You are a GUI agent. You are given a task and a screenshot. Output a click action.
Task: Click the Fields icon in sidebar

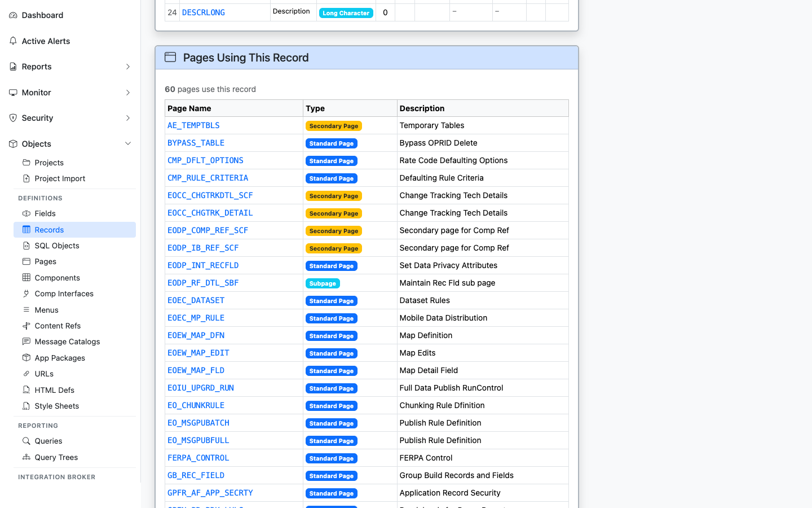[x=27, y=213]
